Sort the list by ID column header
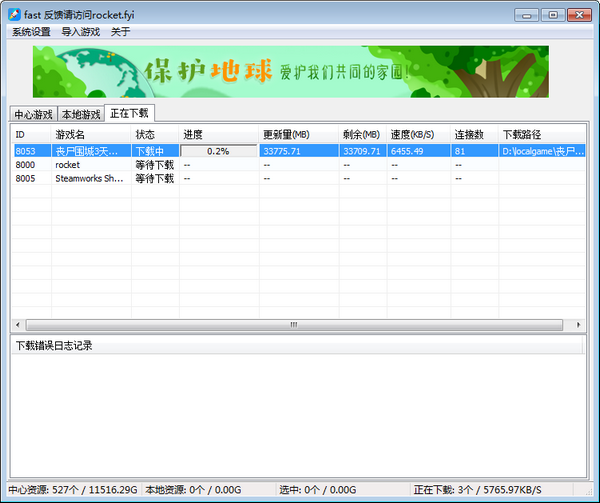The height and width of the screenshot is (503, 600). point(30,134)
